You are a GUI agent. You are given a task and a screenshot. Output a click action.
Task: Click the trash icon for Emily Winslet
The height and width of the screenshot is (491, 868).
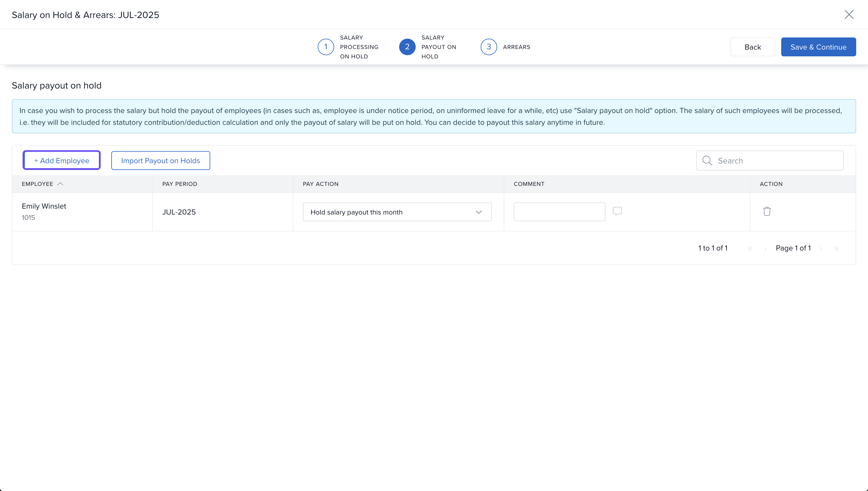767,212
